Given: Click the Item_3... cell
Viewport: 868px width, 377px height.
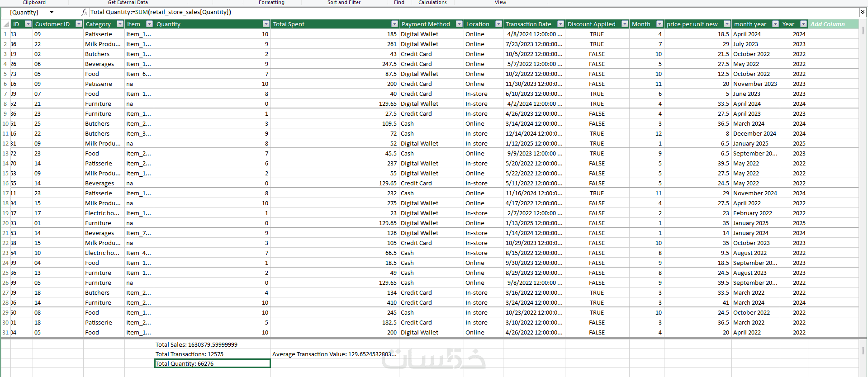Looking at the screenshot, I should 139,133.
